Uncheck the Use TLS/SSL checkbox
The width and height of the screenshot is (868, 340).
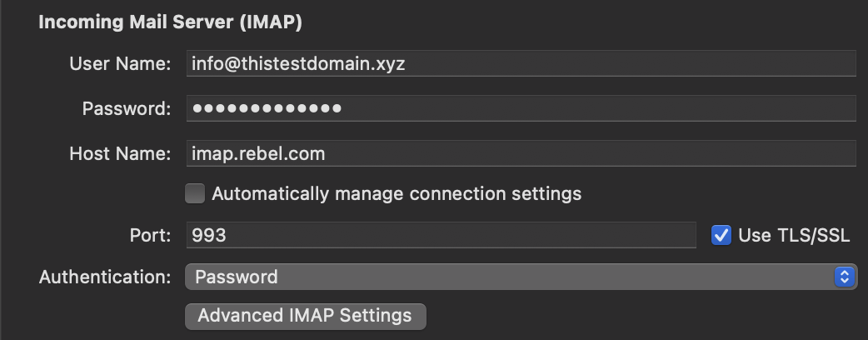click(721, 235)
